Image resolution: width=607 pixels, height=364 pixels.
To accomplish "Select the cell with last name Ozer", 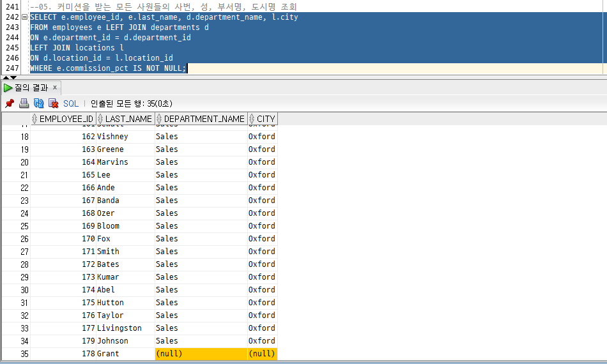I will coord(125,213).
